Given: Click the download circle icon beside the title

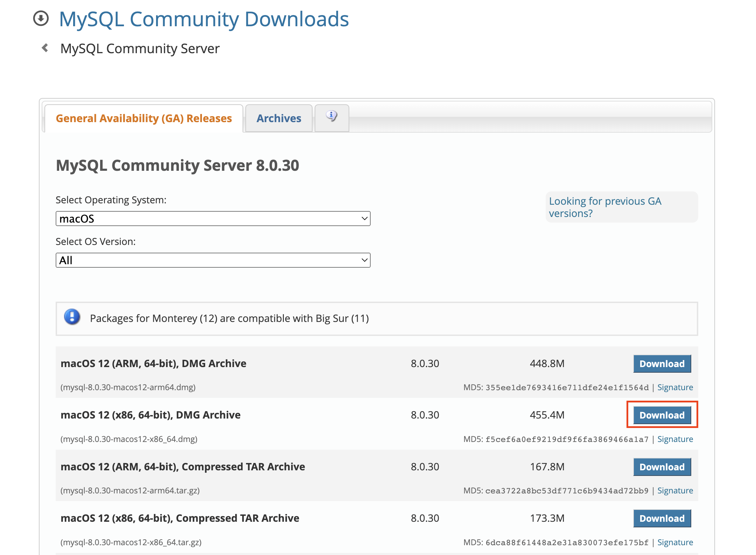Looking at the screenshot, I should tap(41, 19).
